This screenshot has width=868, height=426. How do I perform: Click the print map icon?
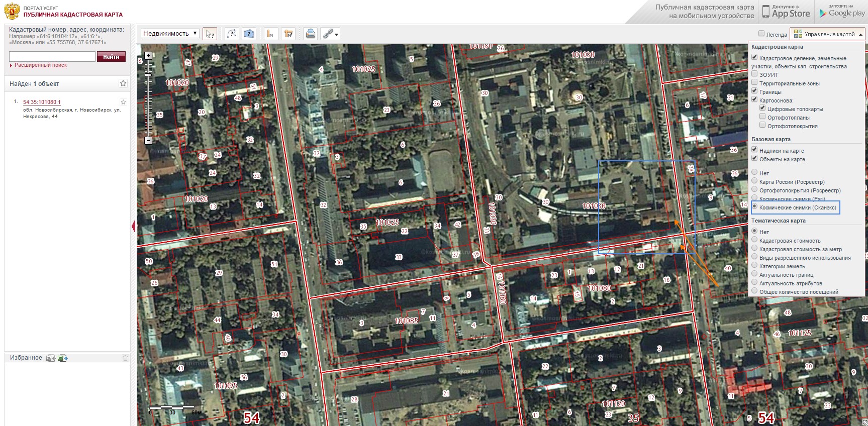pos(311,34)
